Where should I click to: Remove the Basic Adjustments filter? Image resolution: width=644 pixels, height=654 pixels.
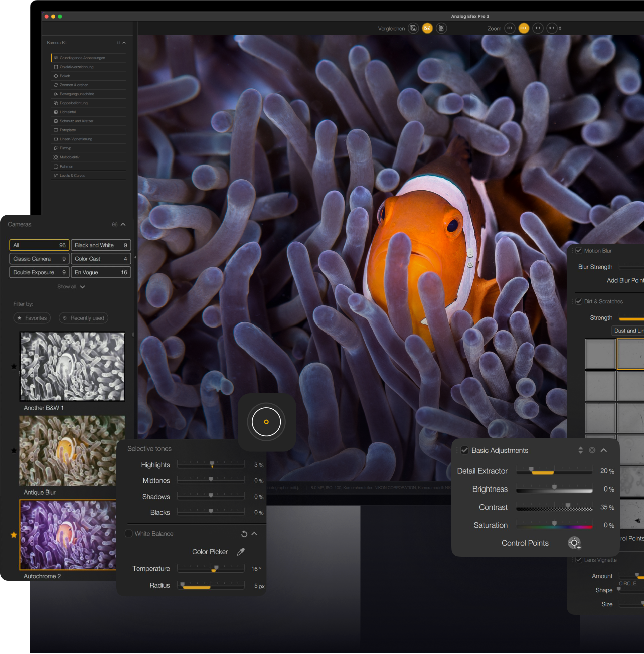tap(592, 450)
